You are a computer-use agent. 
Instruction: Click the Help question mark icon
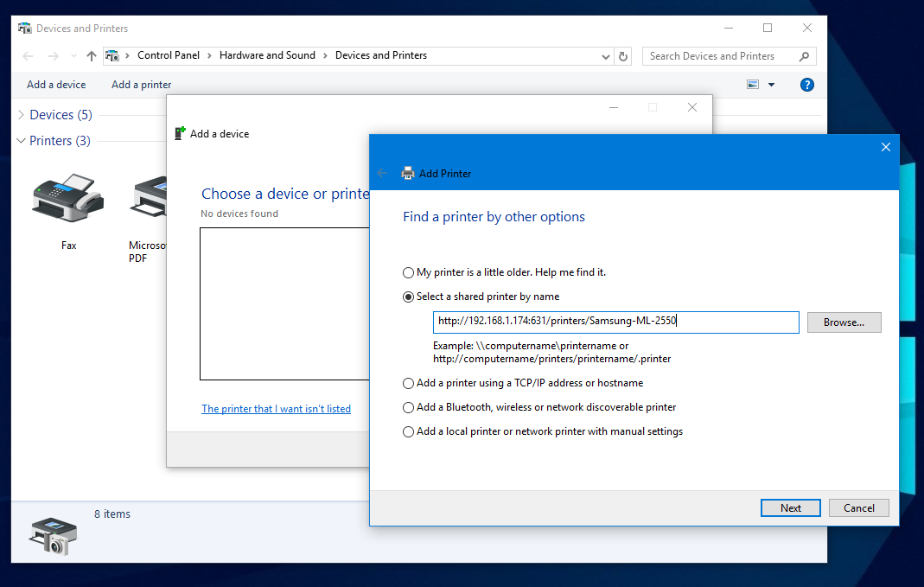pos(806,85)
